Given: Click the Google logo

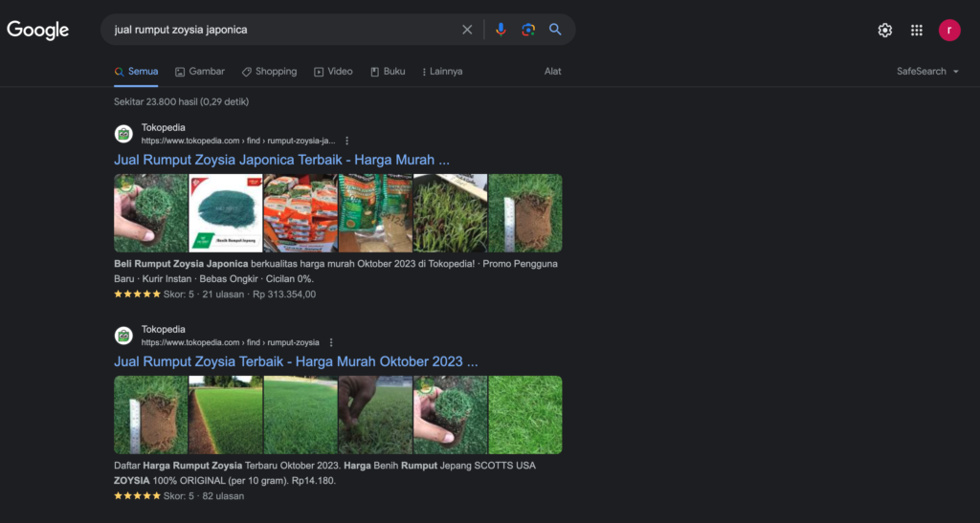Looking at the screenshot, I should tap(38, 30).
